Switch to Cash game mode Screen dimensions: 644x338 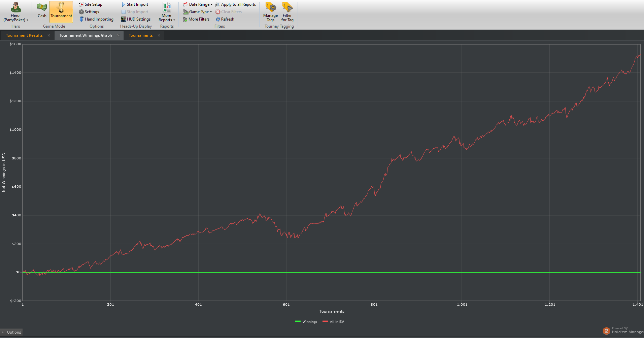[x=42, y=10]
